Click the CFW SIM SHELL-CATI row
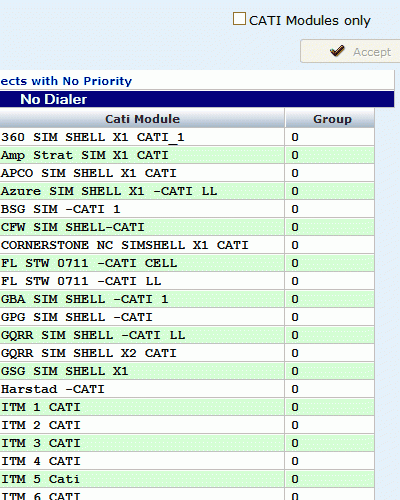 187,227
